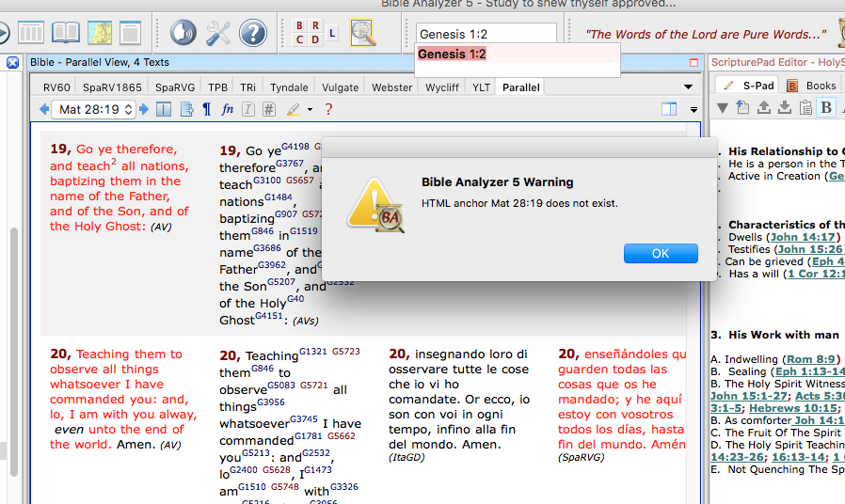Click the L layout letter button

[332, 33]
